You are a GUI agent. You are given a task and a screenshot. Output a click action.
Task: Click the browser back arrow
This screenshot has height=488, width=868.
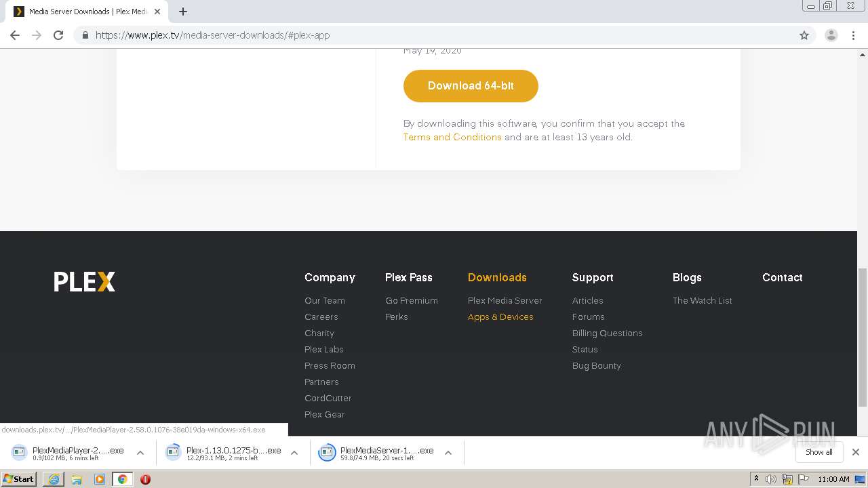tap(15, 35)
